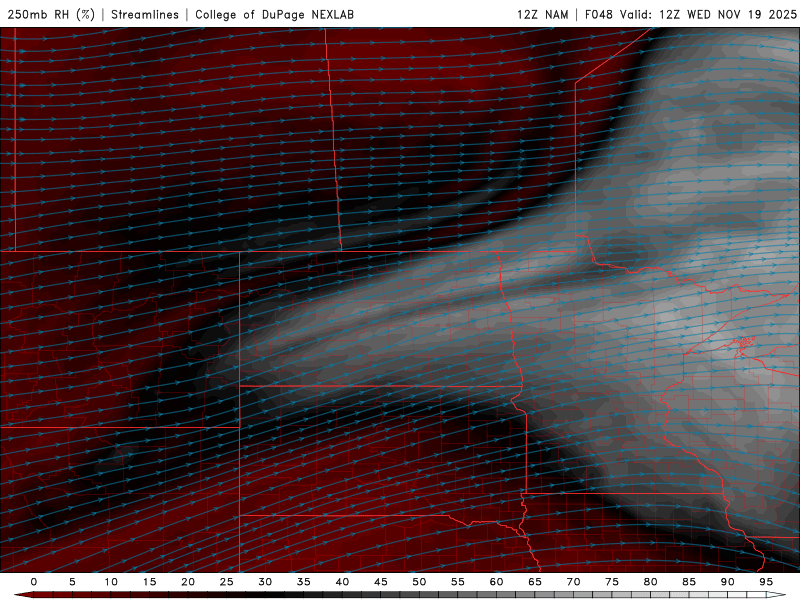Click the legend value "15"
800x600 pixels.
(149, 582)
